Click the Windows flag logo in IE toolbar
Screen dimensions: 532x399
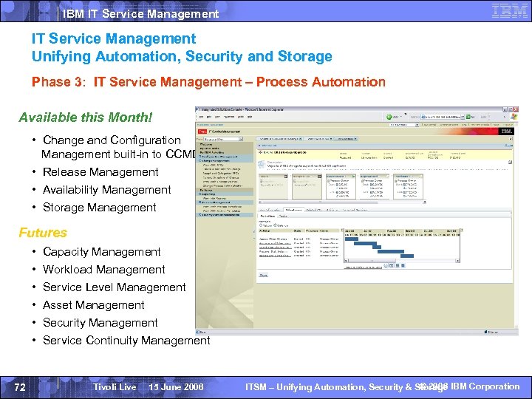[x=514, y=117]
